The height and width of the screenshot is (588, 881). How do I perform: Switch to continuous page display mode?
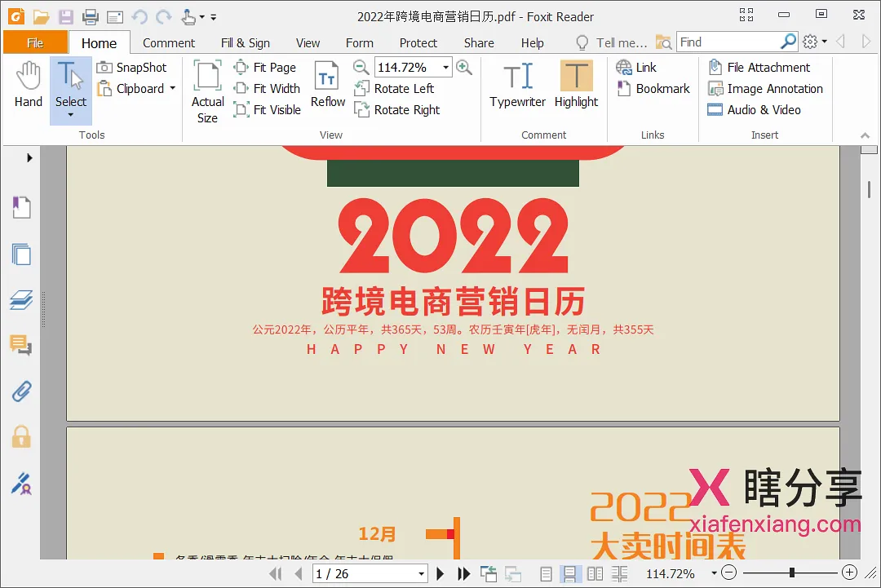[x=571, y=573]
